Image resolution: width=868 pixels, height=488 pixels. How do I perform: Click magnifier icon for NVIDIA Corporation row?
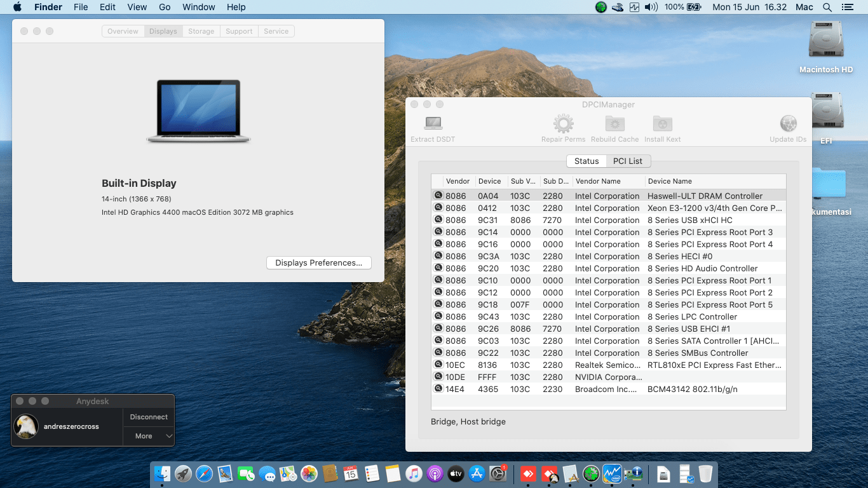tap(438, 377)
